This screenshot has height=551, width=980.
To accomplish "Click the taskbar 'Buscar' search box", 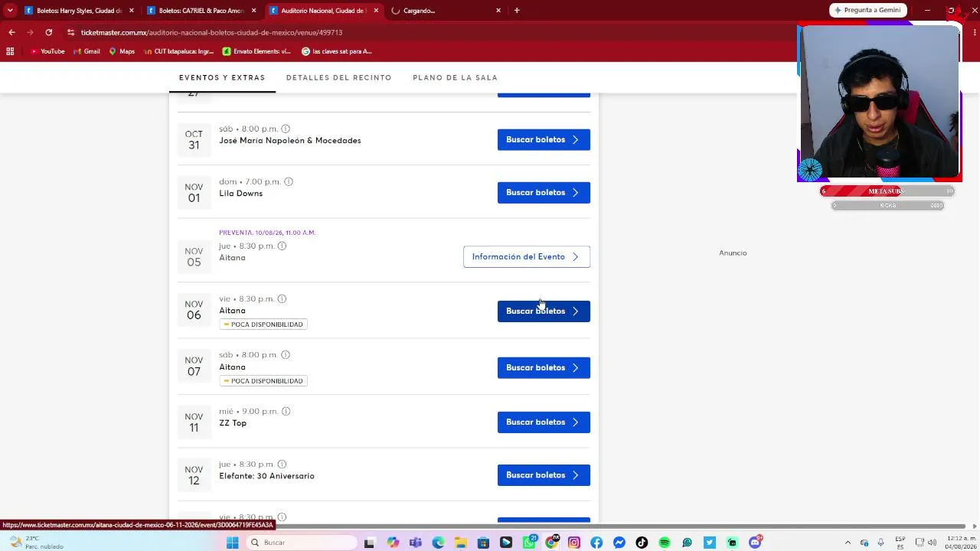I will point(302,543).
